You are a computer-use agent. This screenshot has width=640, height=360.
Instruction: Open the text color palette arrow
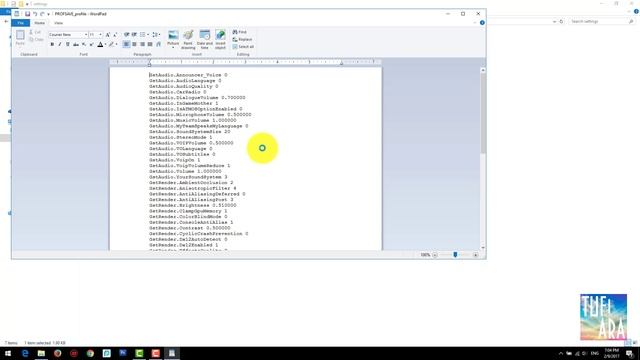click(x=105, y=44)
